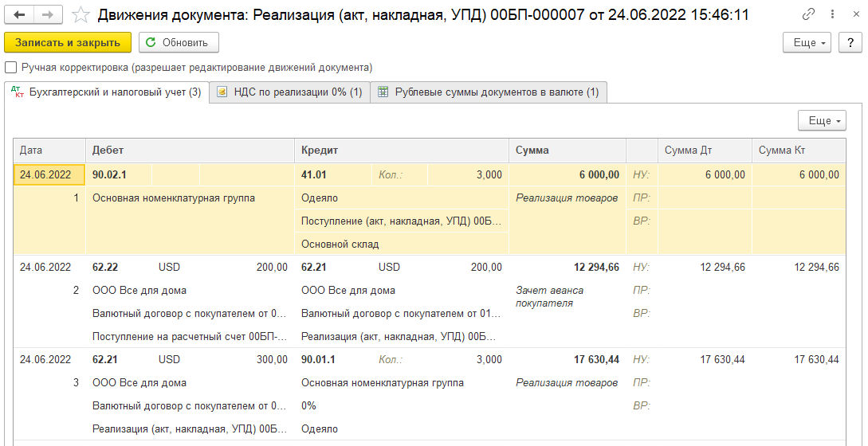
Task: Select ООО Все для дома in entry 3 debit
Action: [190, 383]
